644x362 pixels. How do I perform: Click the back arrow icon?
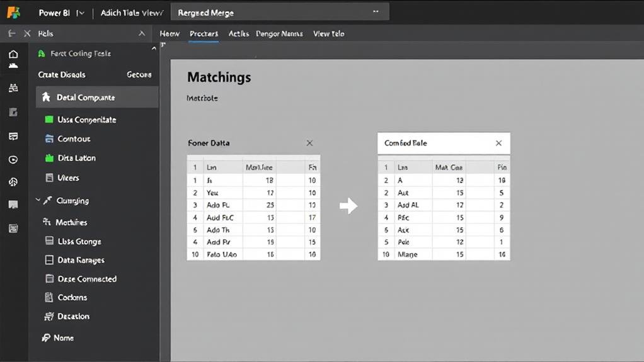tap(11, 33)
